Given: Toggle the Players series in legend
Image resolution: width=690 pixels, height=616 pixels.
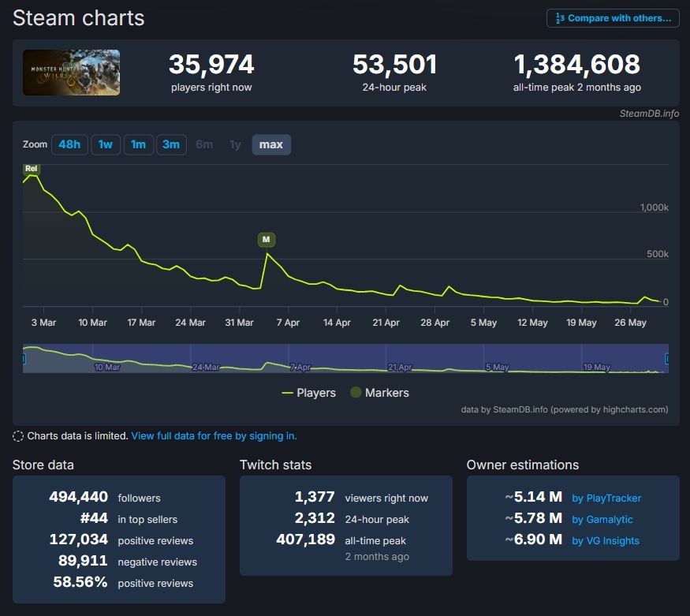Looking at the screenshot, I should click(x=308, y=393).
